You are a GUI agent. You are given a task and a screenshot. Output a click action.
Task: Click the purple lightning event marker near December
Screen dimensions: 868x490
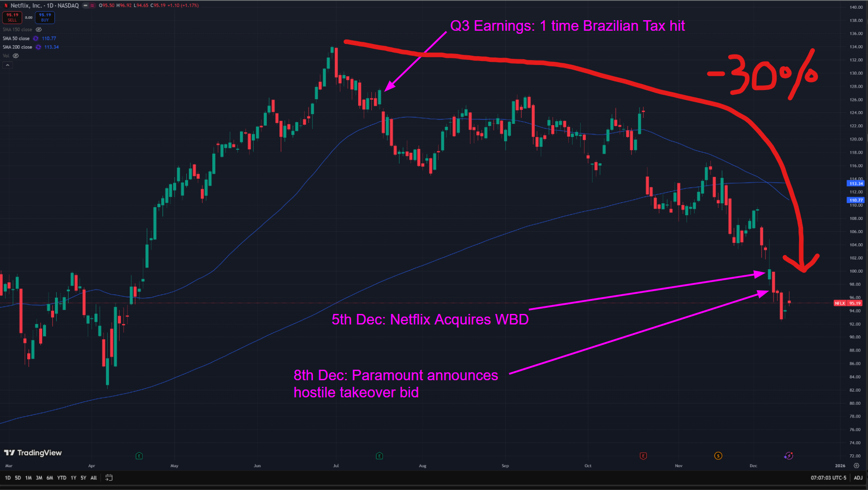788,456
